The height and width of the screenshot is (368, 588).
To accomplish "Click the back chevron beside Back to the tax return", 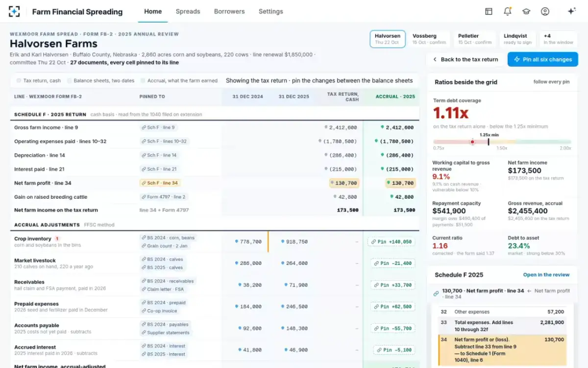I will coord(435,59).
